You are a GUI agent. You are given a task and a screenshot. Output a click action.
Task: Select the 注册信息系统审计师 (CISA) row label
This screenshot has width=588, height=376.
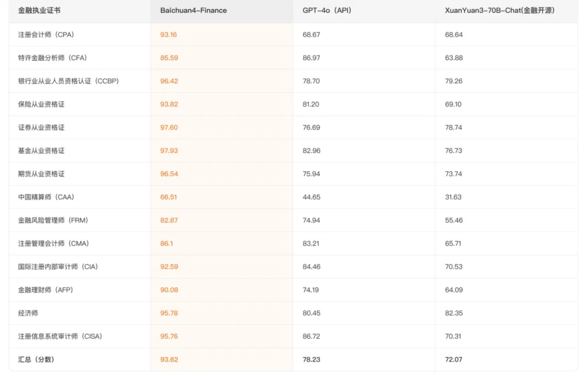60,337
